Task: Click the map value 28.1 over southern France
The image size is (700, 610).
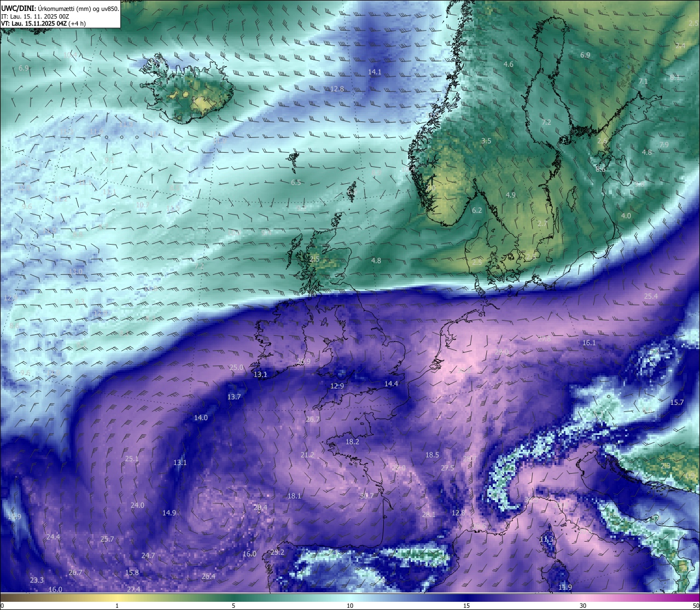Action: [429, 515]
